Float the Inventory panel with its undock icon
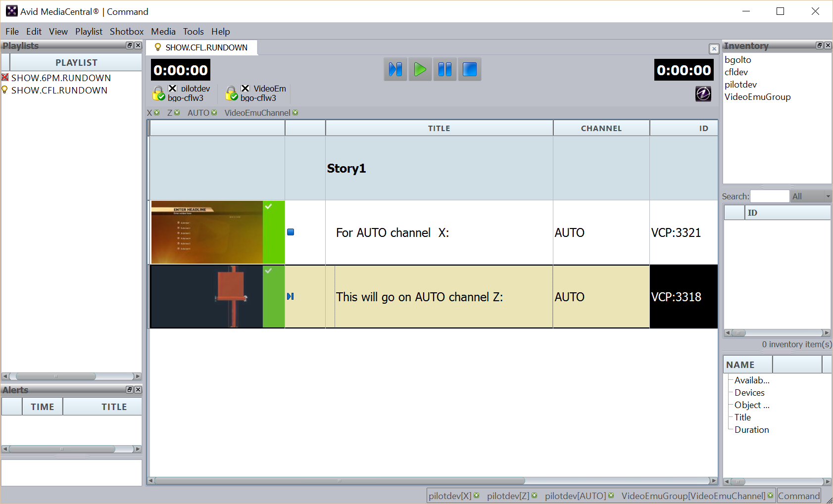Image resolution: width=833 pixels, height=504 pixels. pos(820,46)
